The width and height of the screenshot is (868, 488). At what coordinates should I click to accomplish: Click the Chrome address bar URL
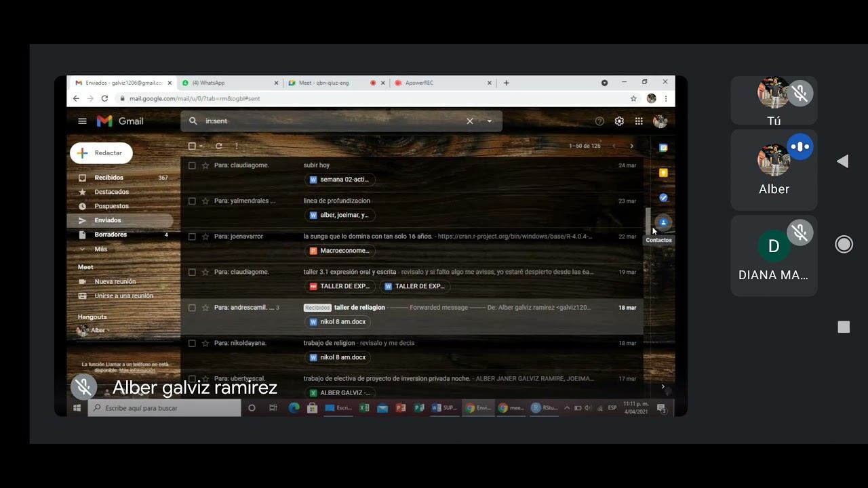(x=195, y=98)
